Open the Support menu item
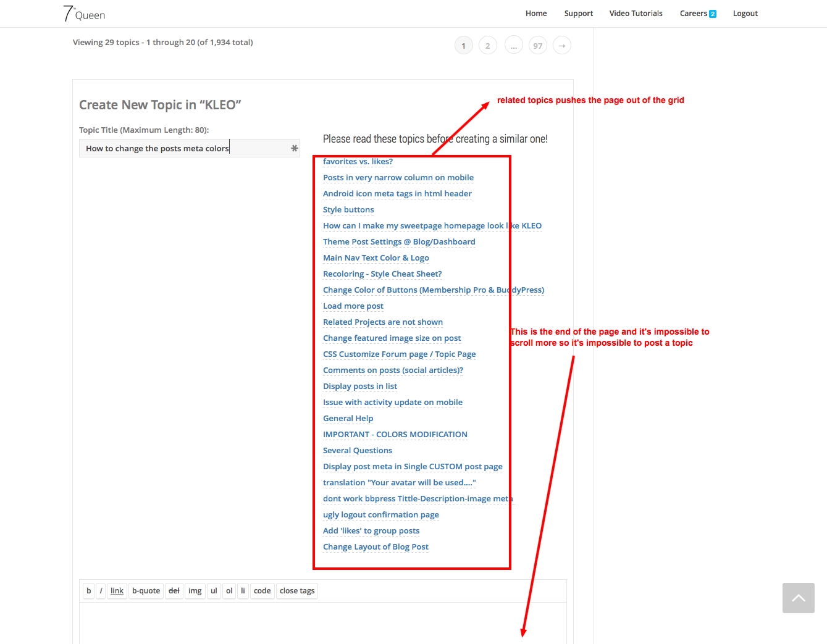 tap(578, 14)
